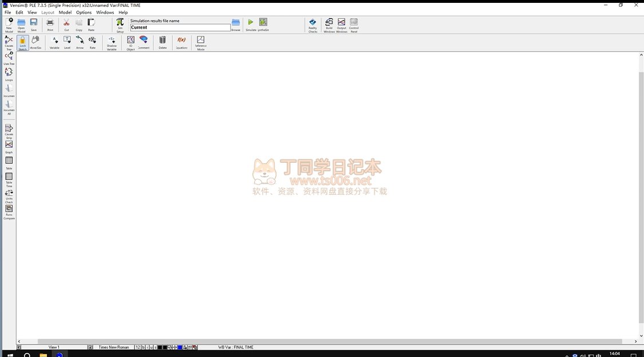Click the simulation results file name field

pyautogui.click(x=180, y=28)
